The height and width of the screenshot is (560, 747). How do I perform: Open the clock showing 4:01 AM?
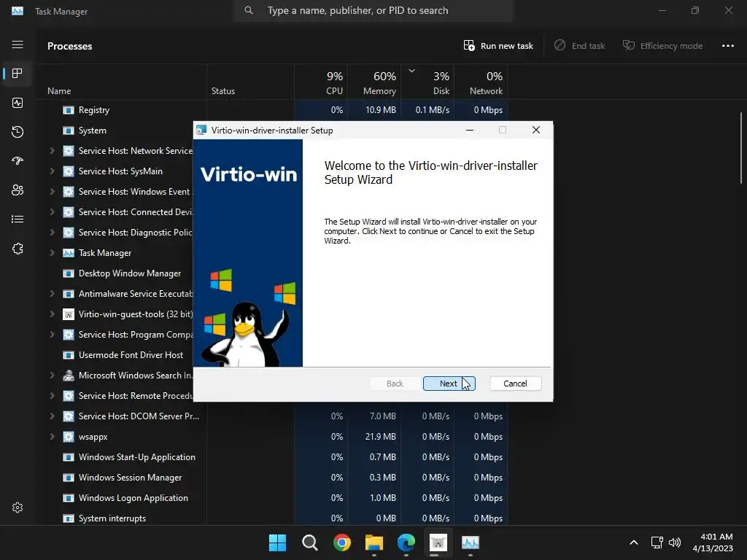click(713, 542)
